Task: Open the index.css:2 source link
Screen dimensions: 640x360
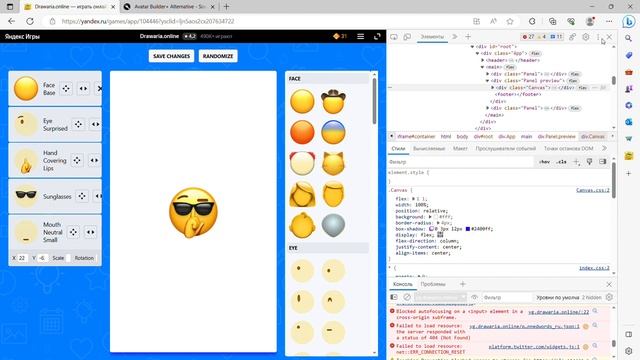Action: (594, 268)
